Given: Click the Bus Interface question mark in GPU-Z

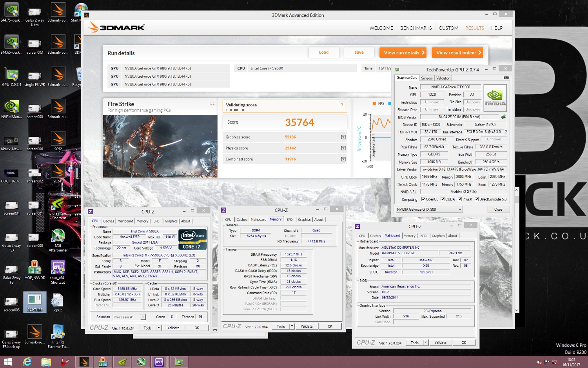Looking at the screenshot, I should [x=506, y=132].
